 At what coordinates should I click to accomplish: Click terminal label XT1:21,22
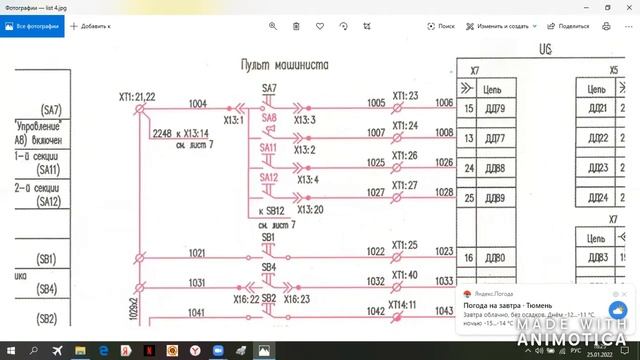137,97
